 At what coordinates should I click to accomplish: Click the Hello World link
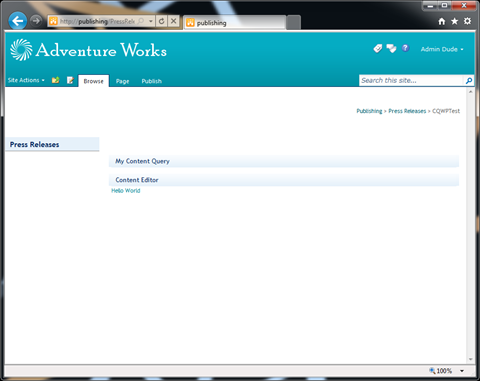(x=126, y=191)
